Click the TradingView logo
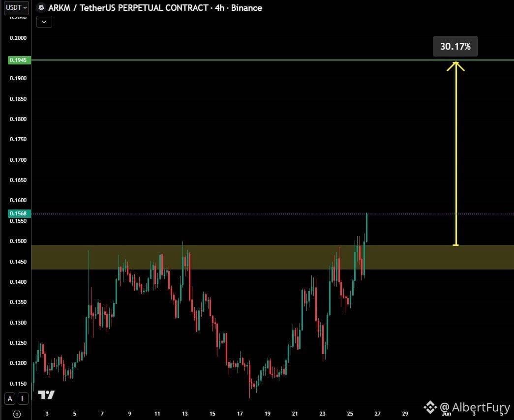This screenshot has width=514, height=420. click(46, 395)
